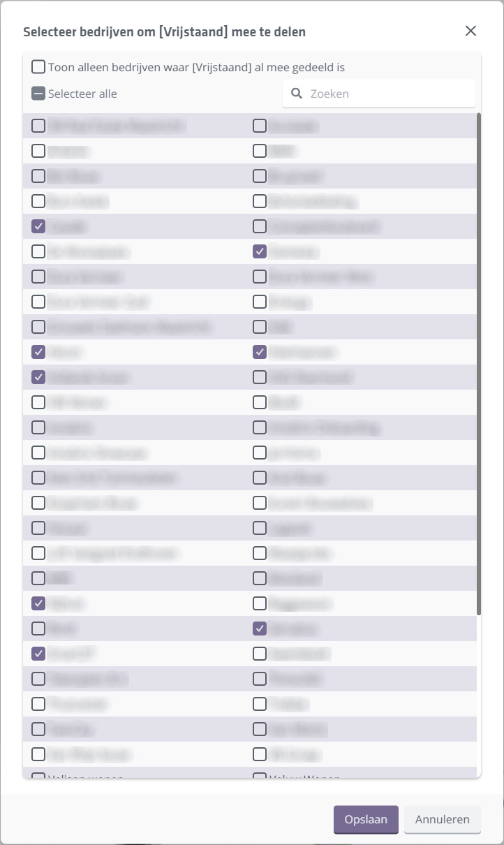This screenshot has width=504, height=845.
Task: Click the magnifying glass search icon
Action: tap(297, 94)
